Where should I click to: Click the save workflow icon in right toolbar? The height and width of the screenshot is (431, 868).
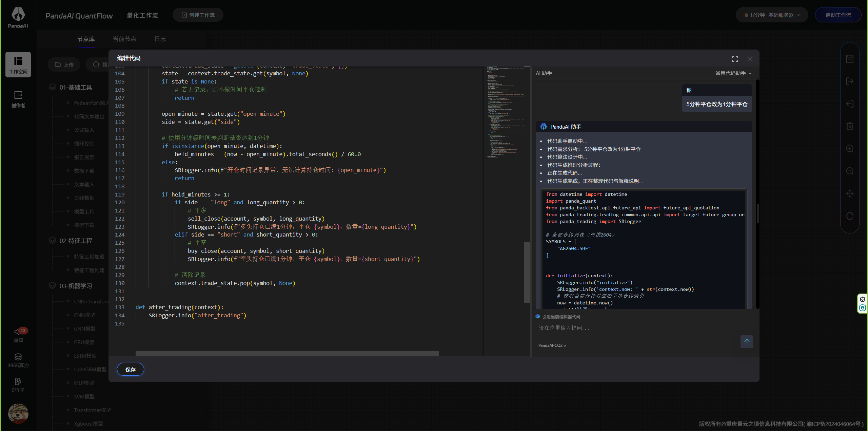click(850, 59)
